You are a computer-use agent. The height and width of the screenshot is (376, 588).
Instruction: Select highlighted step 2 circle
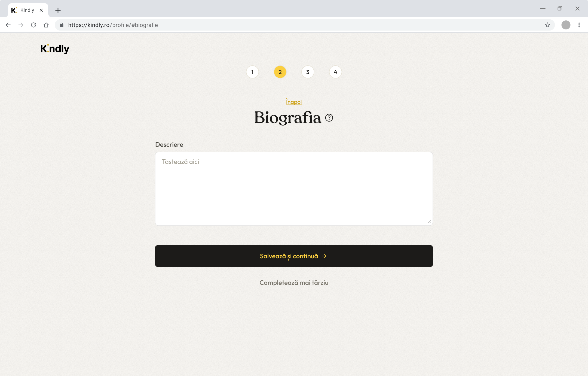(280, 72)
